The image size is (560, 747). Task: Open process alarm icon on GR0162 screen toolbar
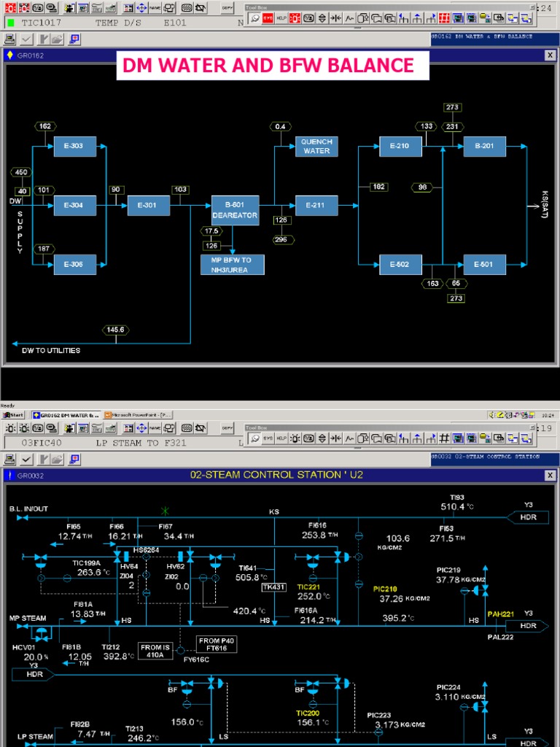(10, 7)
